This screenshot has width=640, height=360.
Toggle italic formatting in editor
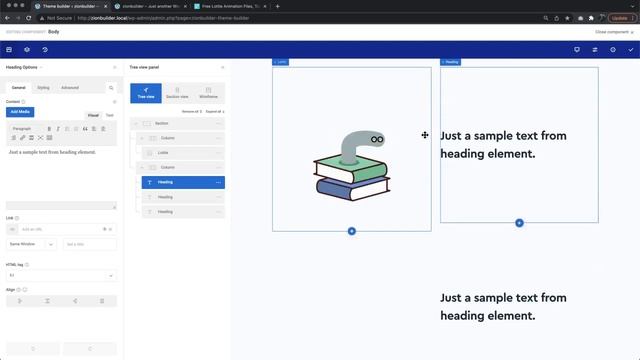[58, 129]
